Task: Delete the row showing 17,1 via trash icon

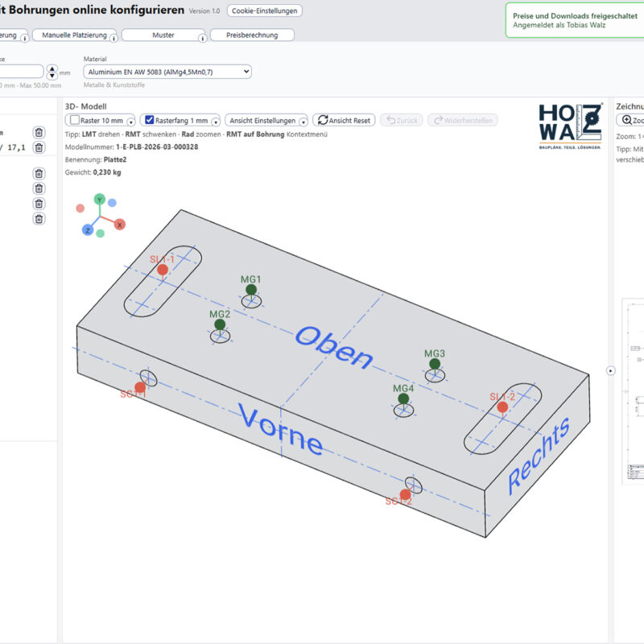Action: pyautogui.click(x=39, y=147)
